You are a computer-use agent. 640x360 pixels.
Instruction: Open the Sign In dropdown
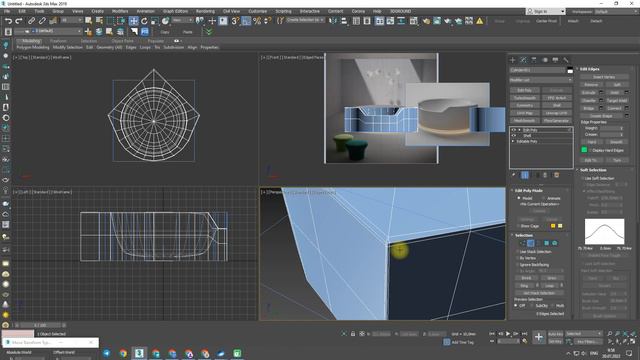click(546, 11)
